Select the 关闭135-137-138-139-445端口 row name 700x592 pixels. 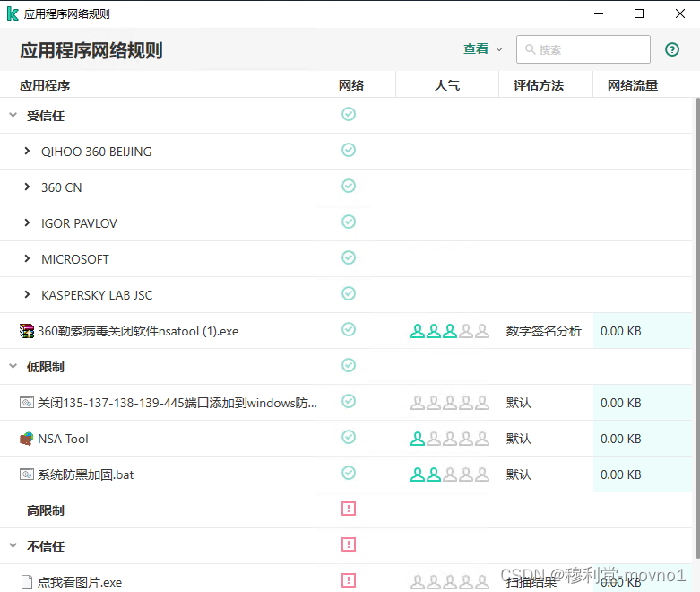coord(177,403)
